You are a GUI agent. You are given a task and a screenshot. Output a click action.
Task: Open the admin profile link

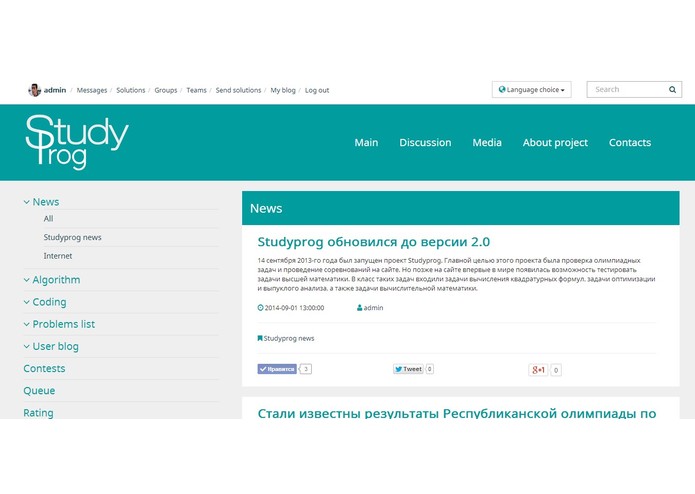pyautogui.click(x=55, y=90)
